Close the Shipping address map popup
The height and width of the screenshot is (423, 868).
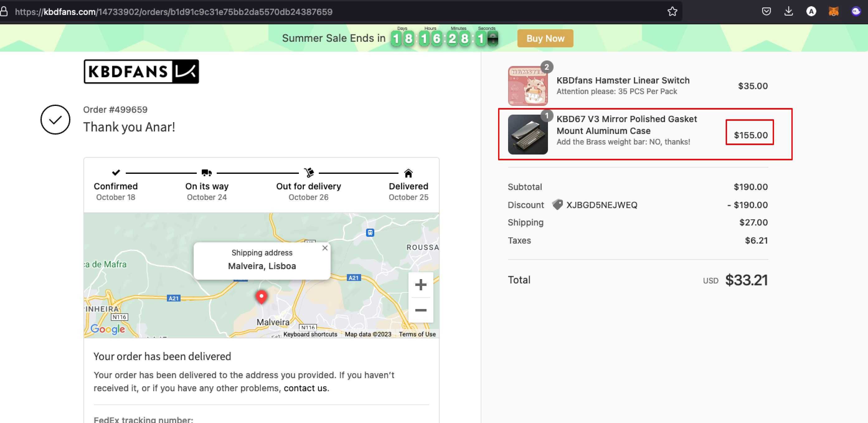pyautogui.click(x=325, y=248)
